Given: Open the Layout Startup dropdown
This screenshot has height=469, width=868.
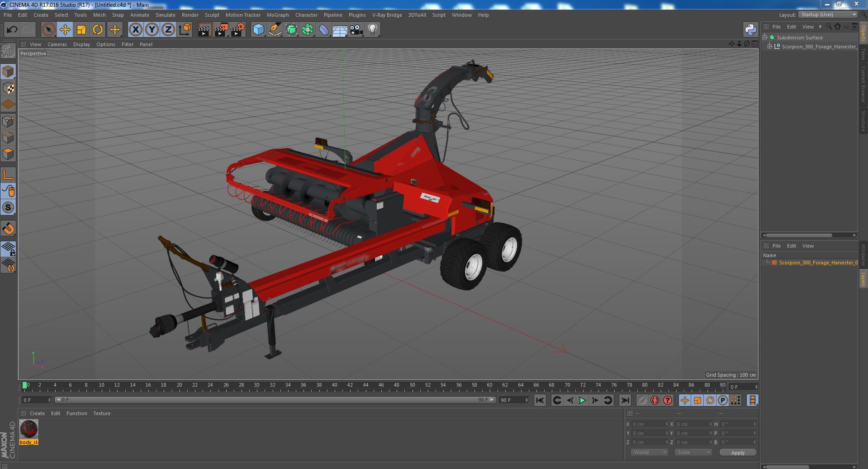Looking at the screenshot, I should (x=828, y=14).
